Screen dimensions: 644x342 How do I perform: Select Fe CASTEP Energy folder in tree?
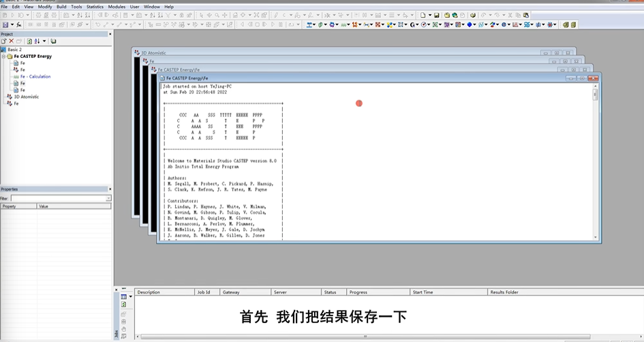pyautogui.click(x=33, y=57)
